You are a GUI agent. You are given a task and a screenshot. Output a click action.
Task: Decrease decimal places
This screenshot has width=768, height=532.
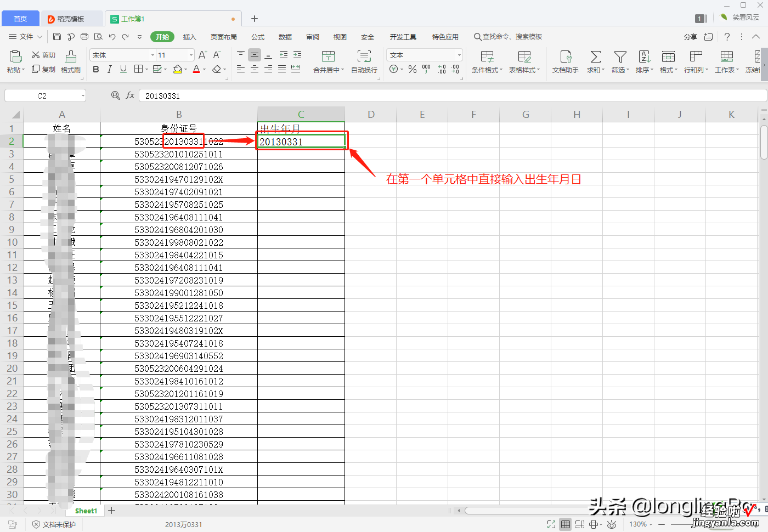coord(455,69)
